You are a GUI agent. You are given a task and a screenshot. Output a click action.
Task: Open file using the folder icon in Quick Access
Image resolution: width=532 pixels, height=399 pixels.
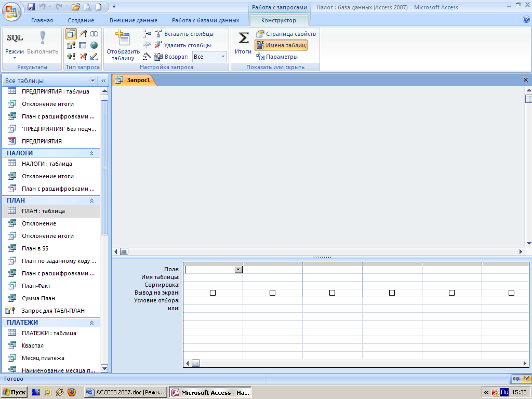(76, 6)
